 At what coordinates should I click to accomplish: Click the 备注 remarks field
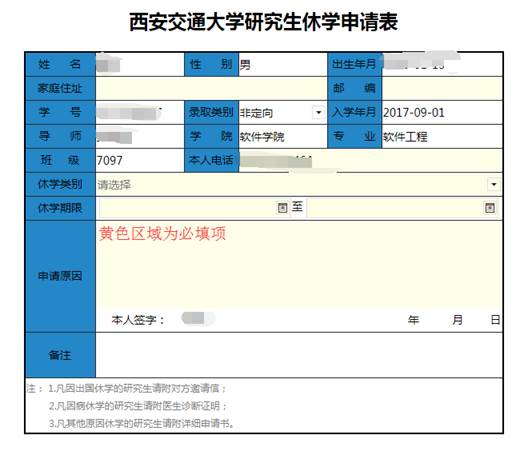(x=299, y=355)
